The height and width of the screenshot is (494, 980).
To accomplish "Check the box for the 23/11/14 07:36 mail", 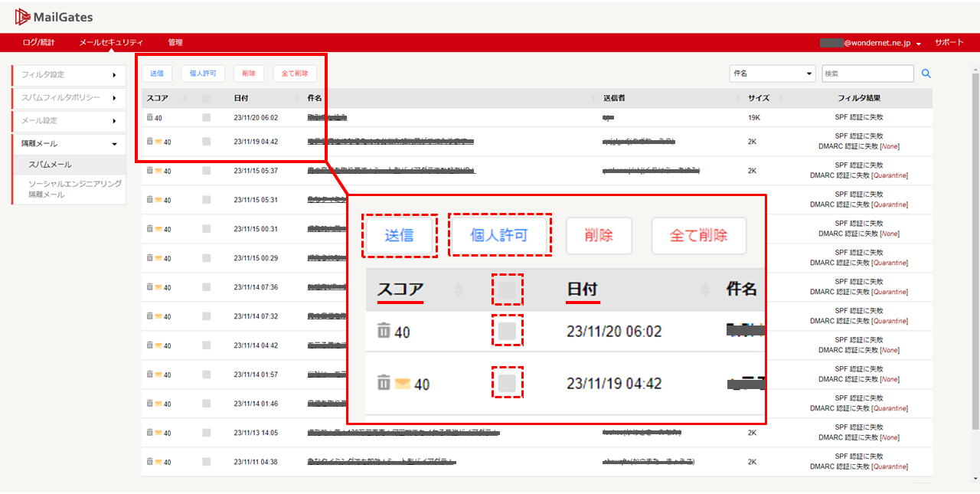I will [x=207, y=287].
